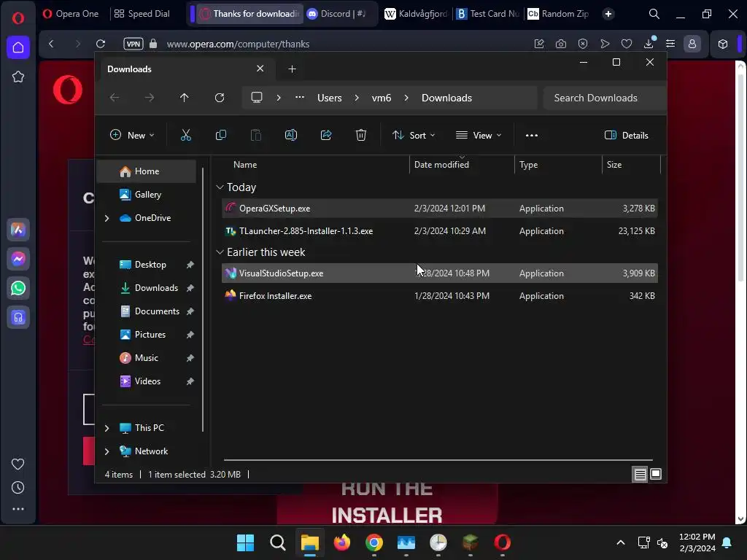The height and width of the screenshot is (560, 747).
Task: Switch to the Random Zip tab
Action: 558,14
